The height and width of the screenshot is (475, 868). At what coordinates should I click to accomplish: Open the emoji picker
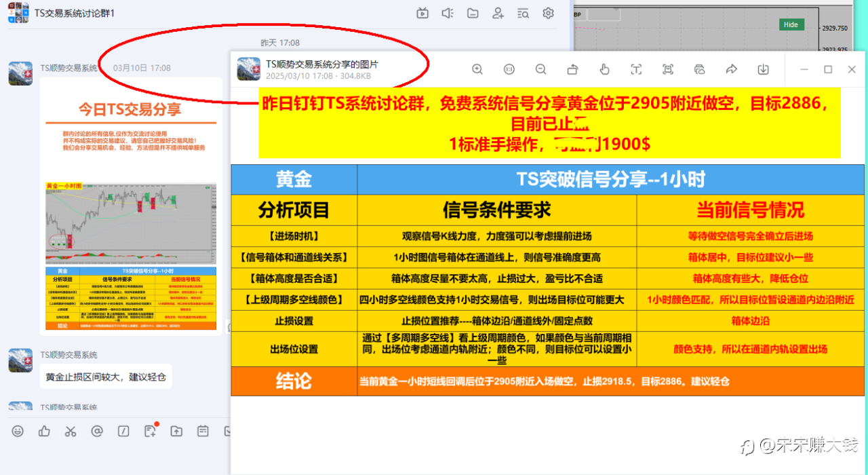point(18,431)
